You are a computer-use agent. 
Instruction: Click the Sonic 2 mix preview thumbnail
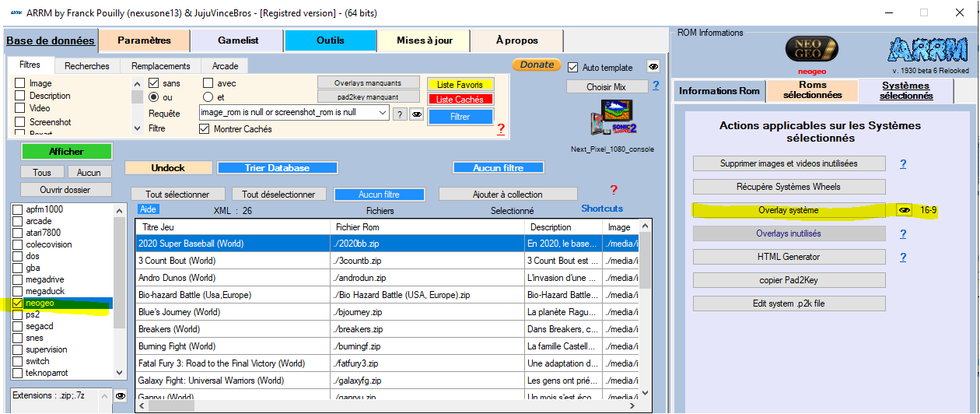point(612,119)
